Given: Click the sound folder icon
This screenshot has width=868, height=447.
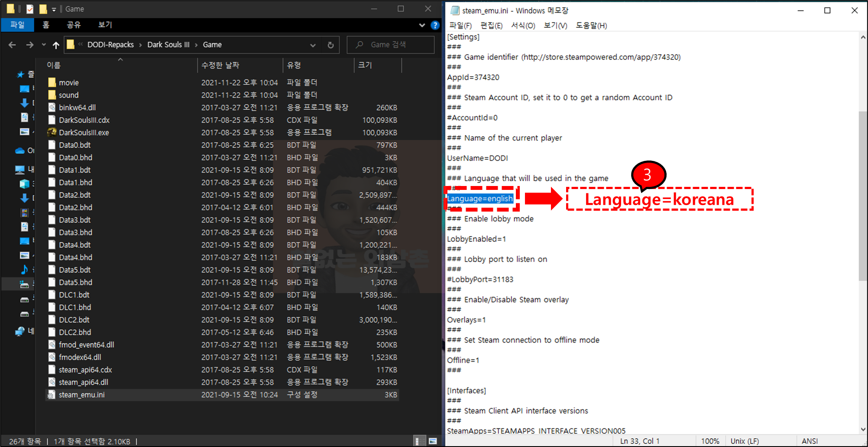Looking at the screenshot, I should (x=52, y=95).
